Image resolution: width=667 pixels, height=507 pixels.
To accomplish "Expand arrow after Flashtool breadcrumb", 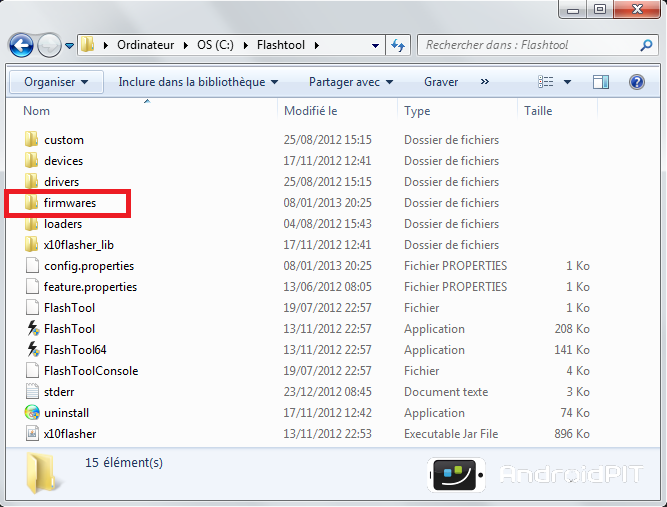I will (x=316, y=45).
